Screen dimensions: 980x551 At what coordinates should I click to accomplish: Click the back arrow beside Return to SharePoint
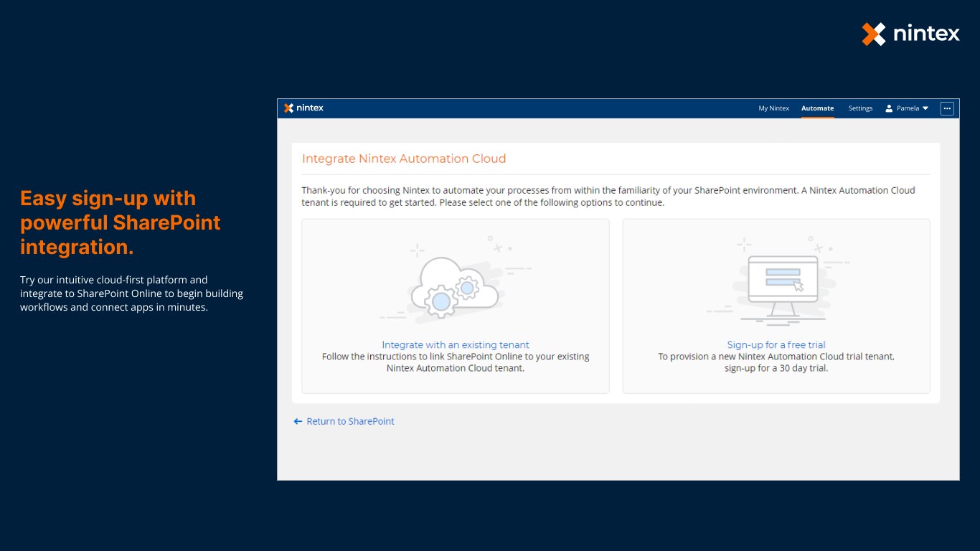[x=298, y=422]
